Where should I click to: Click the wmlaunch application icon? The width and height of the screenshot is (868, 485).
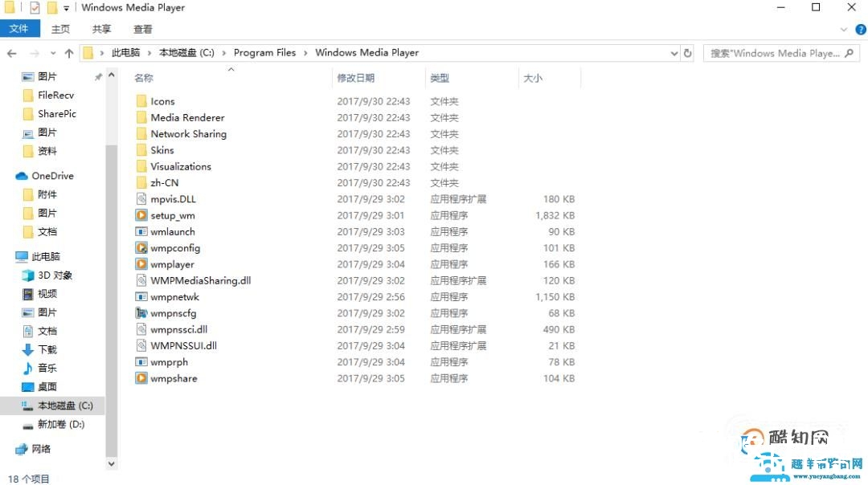pyautogui.click(x=141, y=231)
